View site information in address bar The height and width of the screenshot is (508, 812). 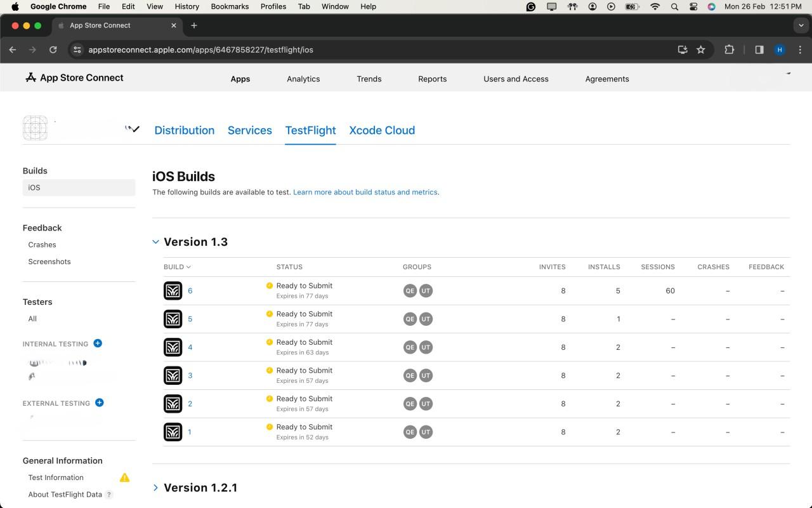click(77, 50)
